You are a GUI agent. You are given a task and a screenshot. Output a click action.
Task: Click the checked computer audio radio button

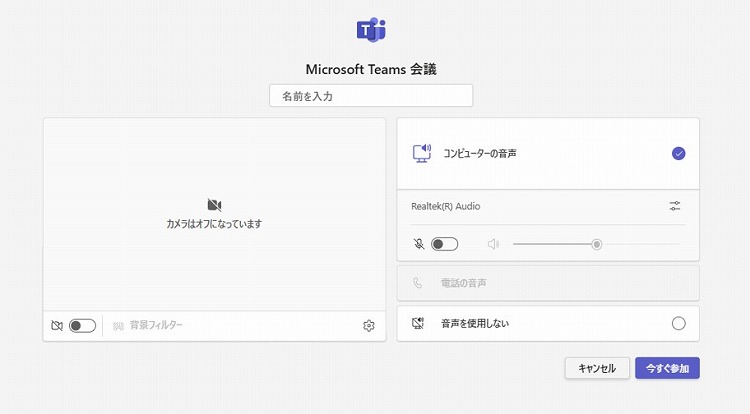678,153
